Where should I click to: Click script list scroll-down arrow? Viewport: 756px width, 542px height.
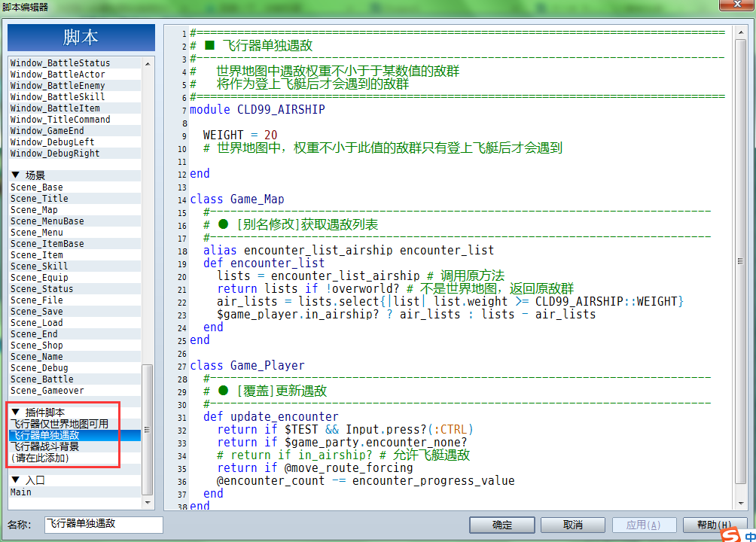tap(148, 502)
